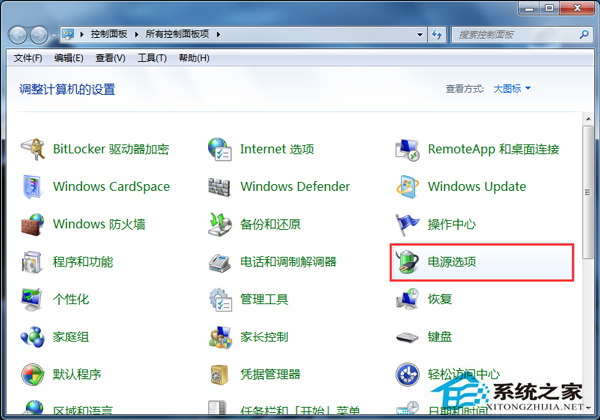Screen dimensions: 600x420
Task: Open the 电源选项 text link
Action: coord(452,262)
